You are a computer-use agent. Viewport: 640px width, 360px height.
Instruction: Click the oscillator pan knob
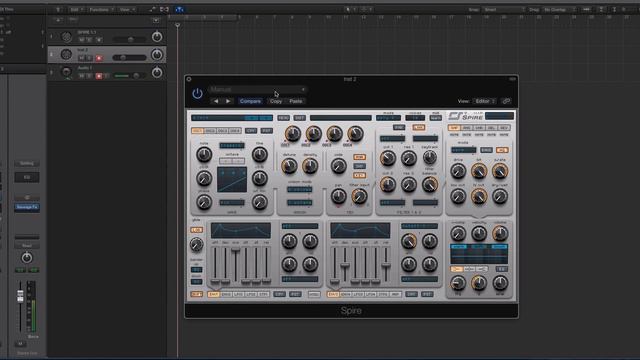pyautogui.click(x=338, y=197)
